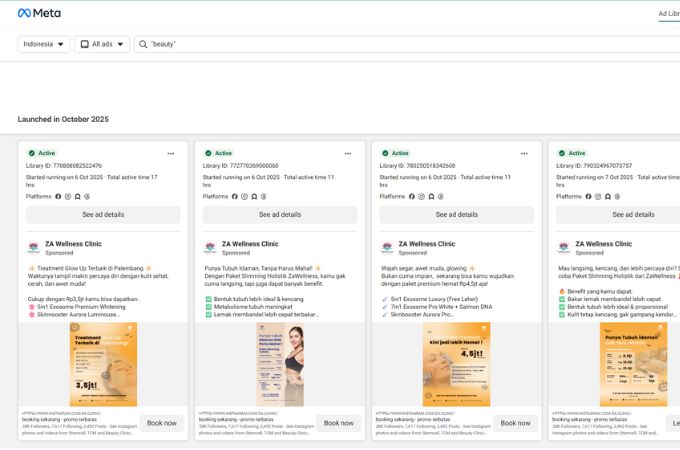Open three-dot menu on second ad card
The height and width of the screenshot is (450, 680).
point(348,153)
